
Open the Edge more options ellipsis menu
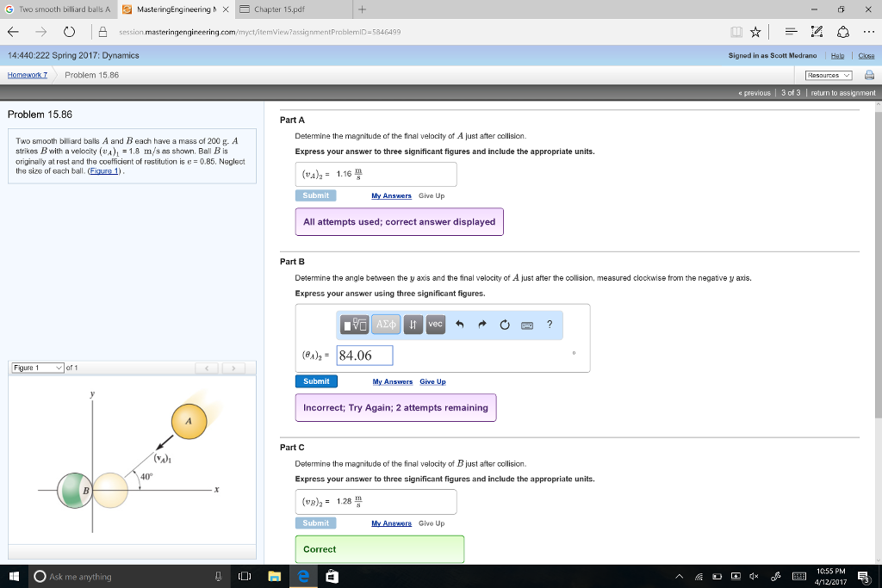coord(867,33)
